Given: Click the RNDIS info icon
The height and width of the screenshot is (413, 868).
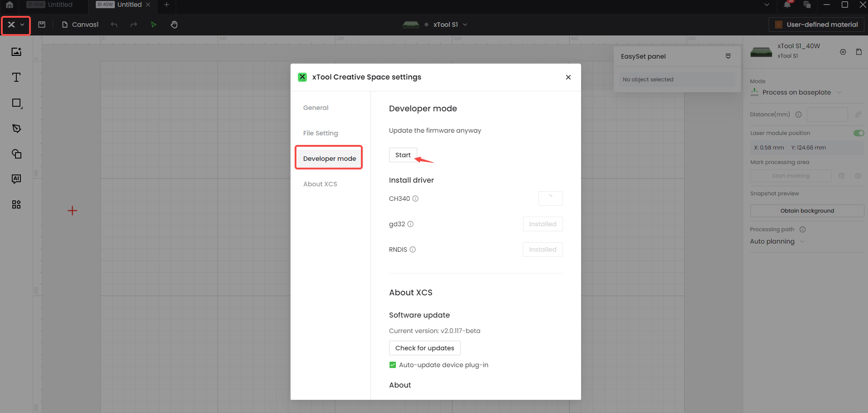Looking at the screenshot, I should click(x=413, y=249).
